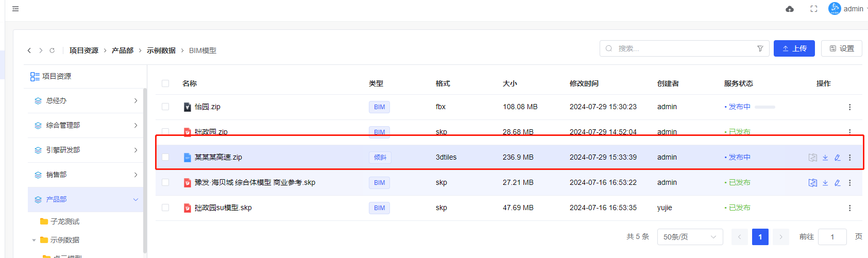Expand the 总经办 department node
This screenshot has width=868, height=258.
pyautogui.click(x=135, y=101)
